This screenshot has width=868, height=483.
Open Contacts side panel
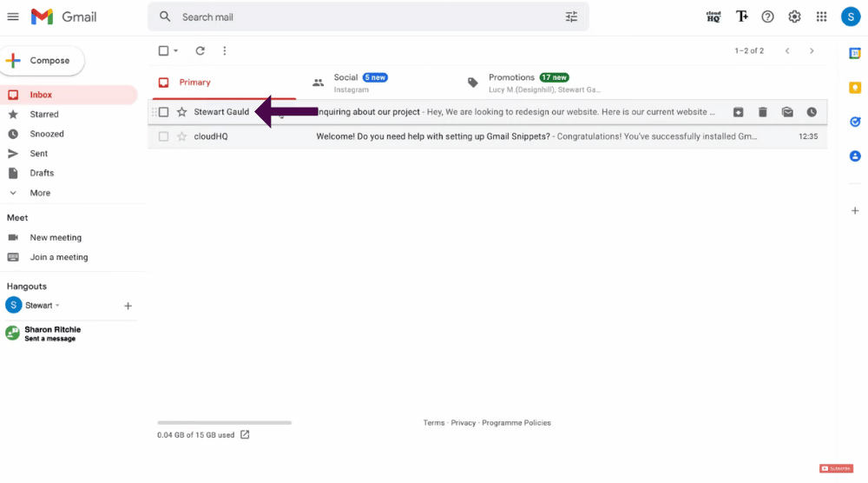tap(855, 156)
